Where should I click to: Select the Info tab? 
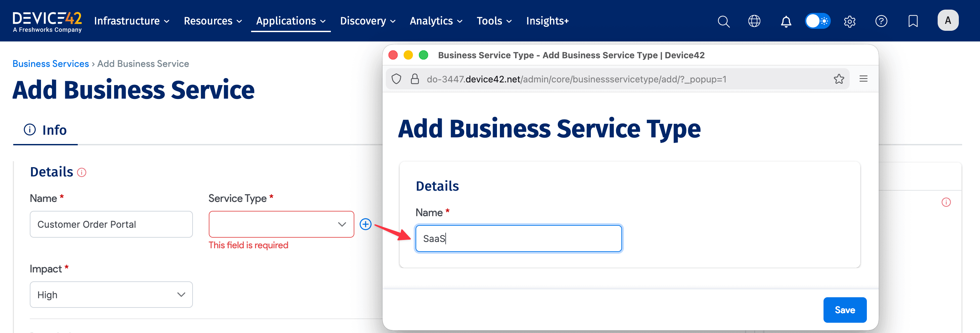(x=45, y=130)
